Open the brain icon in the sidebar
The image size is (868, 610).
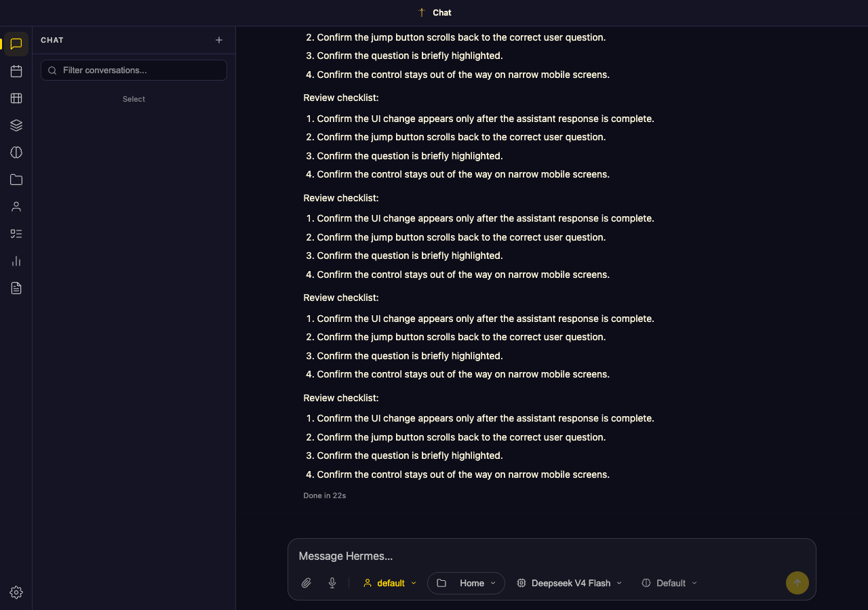coord(16,152)
